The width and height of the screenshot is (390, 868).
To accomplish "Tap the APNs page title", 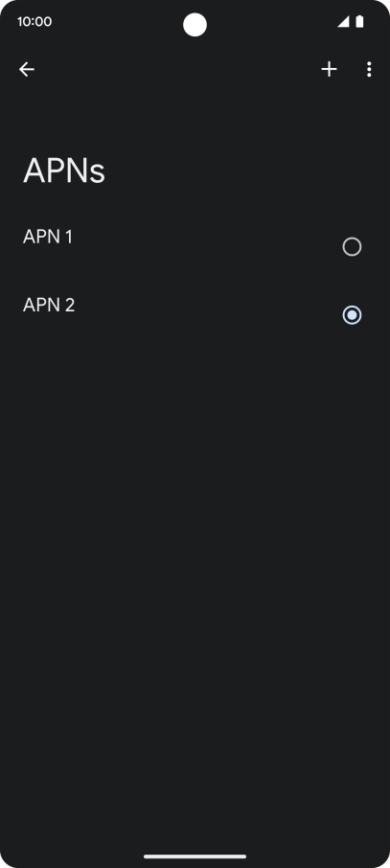I will click(63, 171).
